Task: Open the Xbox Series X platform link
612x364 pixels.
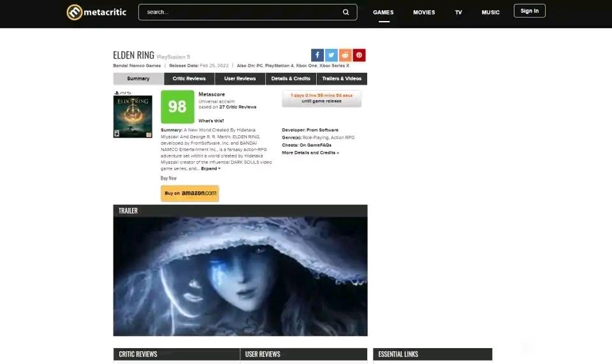Action: click(335, 66)
